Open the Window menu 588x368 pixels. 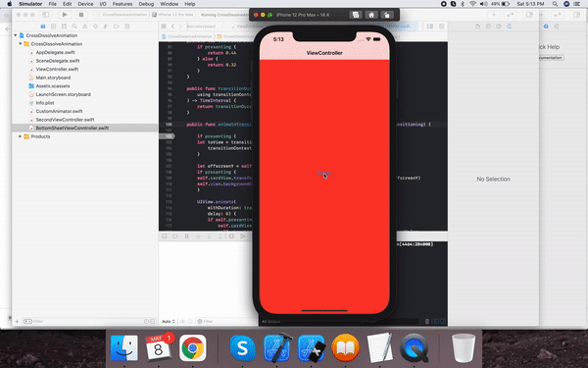coord(170,4)
